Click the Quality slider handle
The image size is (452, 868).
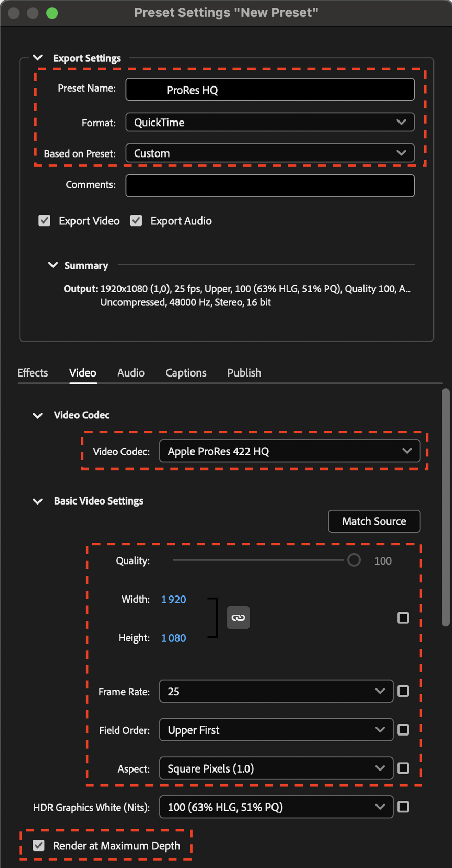[354, 560]
